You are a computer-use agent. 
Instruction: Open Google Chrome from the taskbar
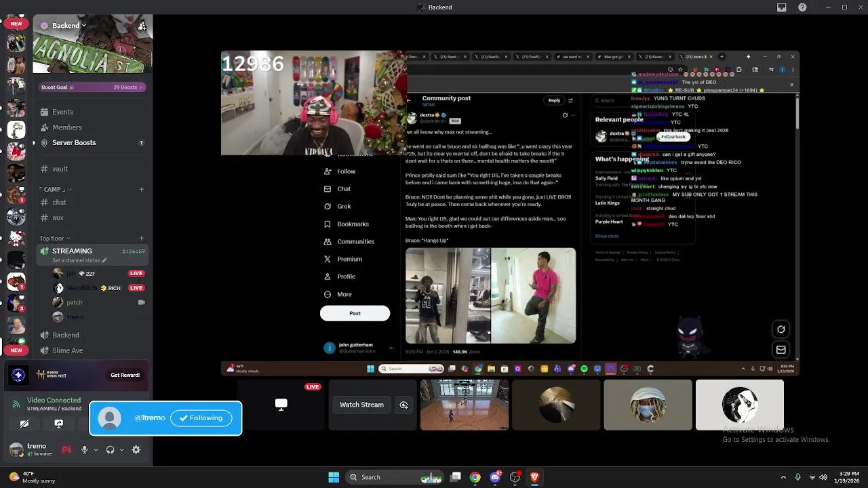[475, 477]
